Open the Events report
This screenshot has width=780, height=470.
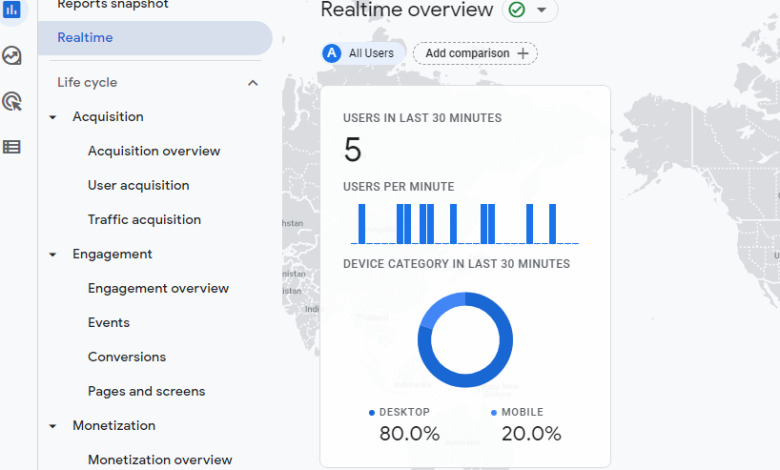pyautogui.click(x=108, y=322)
